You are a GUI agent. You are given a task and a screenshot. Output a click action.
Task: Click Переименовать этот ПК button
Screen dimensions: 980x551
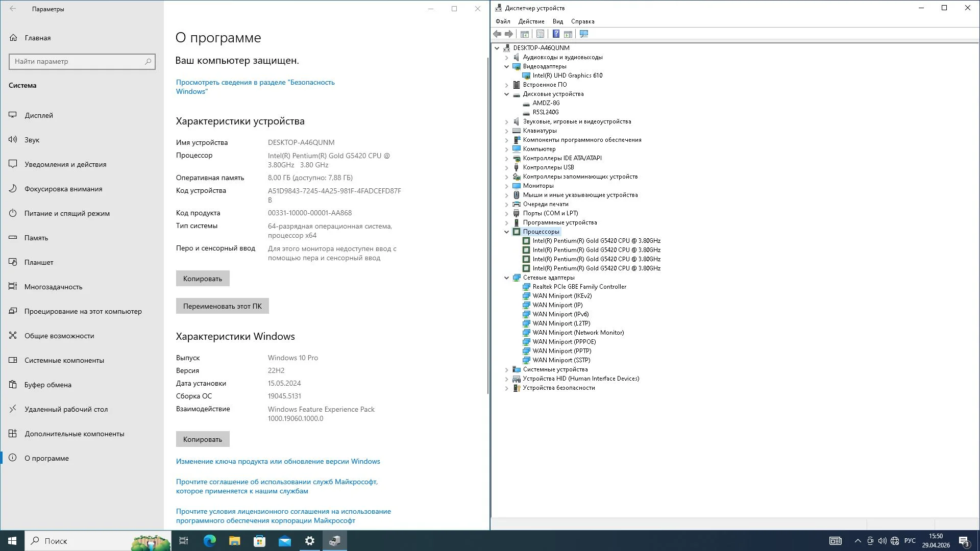pos(223,306)
